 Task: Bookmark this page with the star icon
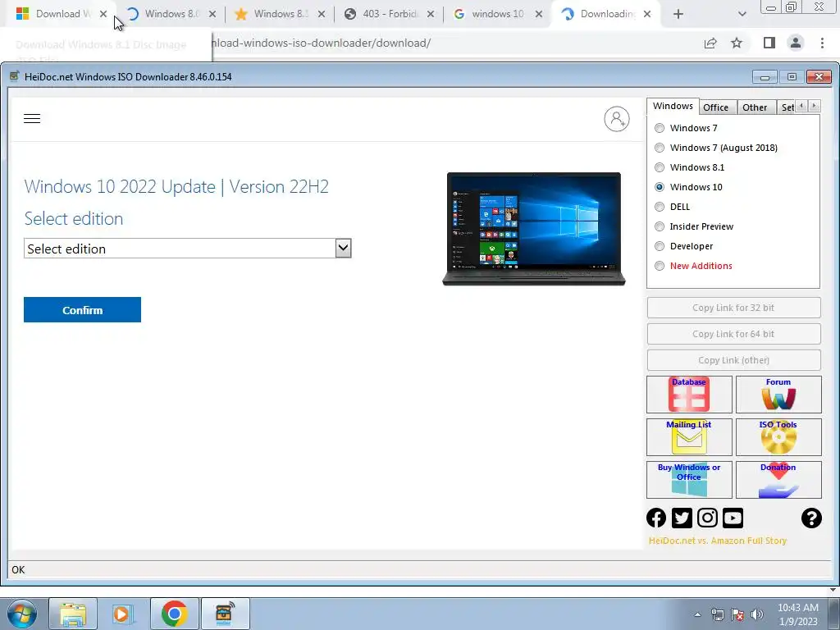[x=737, y=43]
